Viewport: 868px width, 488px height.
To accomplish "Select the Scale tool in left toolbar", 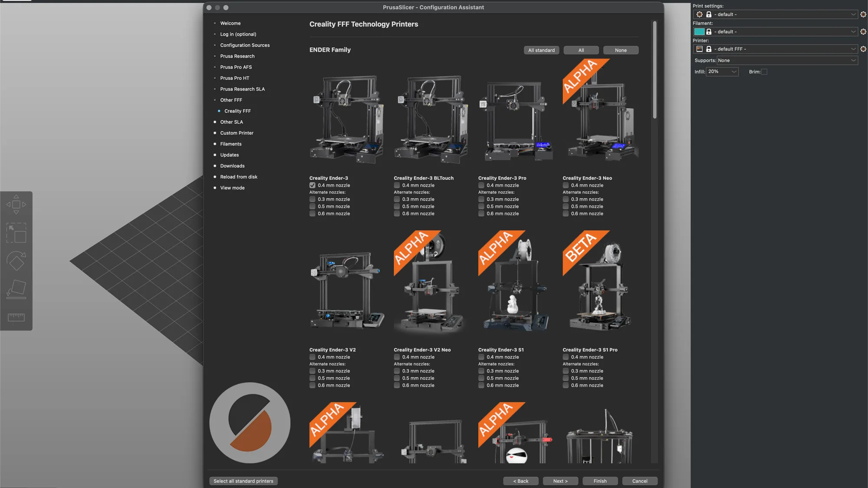I will click(x=16, y=233).
